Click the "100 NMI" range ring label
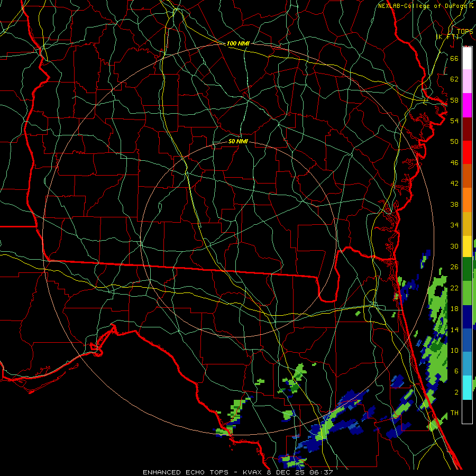 [238, 43]
